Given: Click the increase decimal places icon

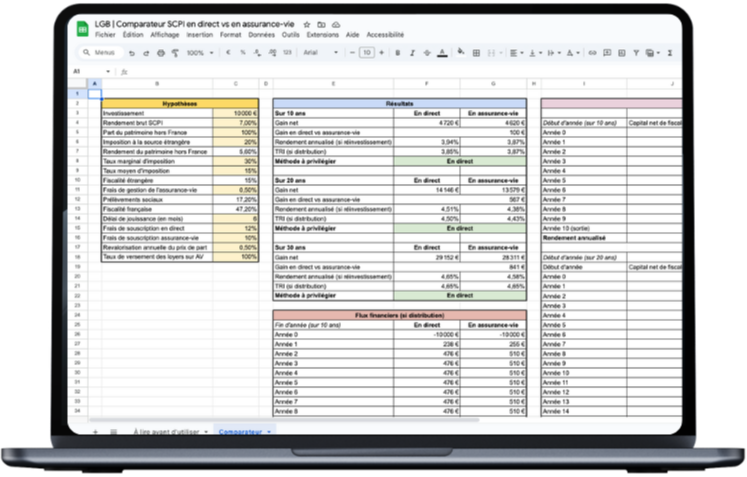Looking at the screenshot, I should (273, 52).
